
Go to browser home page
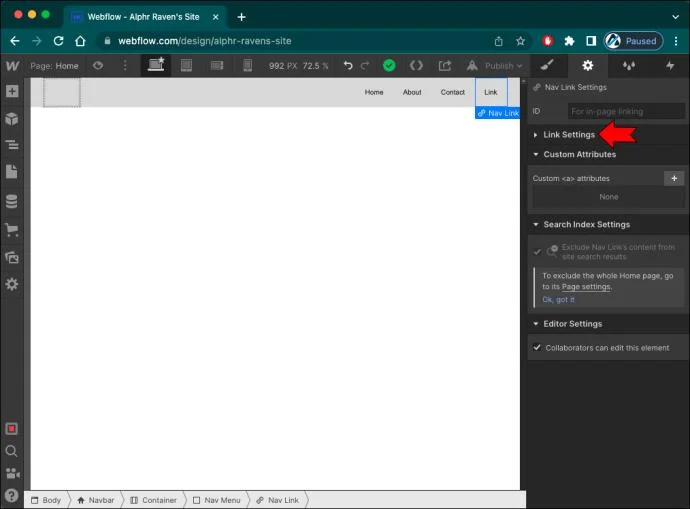(80, 41)
